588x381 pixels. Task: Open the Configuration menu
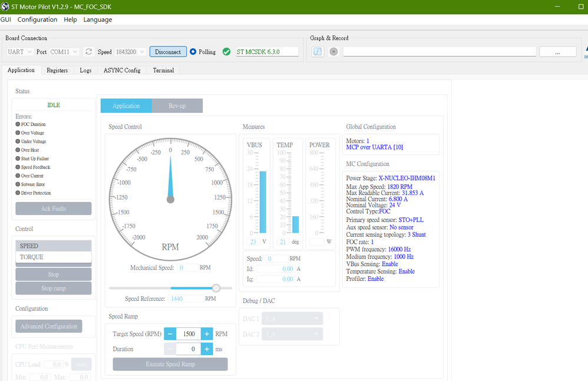point(37,19)
